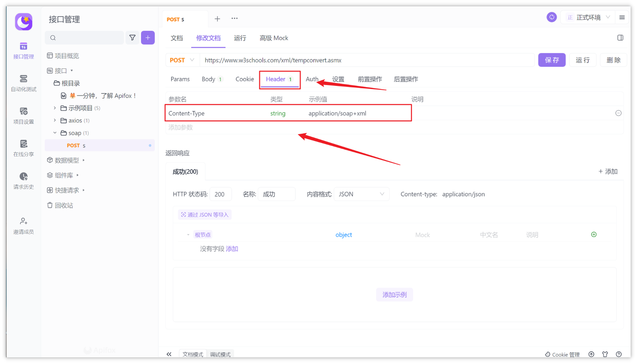Open 项目设置 in the left sidebar
Screen dimensions: 637x364
point(23,115)
